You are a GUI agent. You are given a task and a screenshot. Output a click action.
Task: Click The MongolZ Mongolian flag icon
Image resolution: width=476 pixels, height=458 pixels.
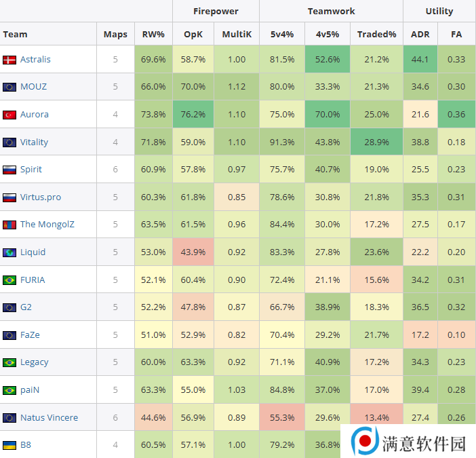click(x=9, y=225)
